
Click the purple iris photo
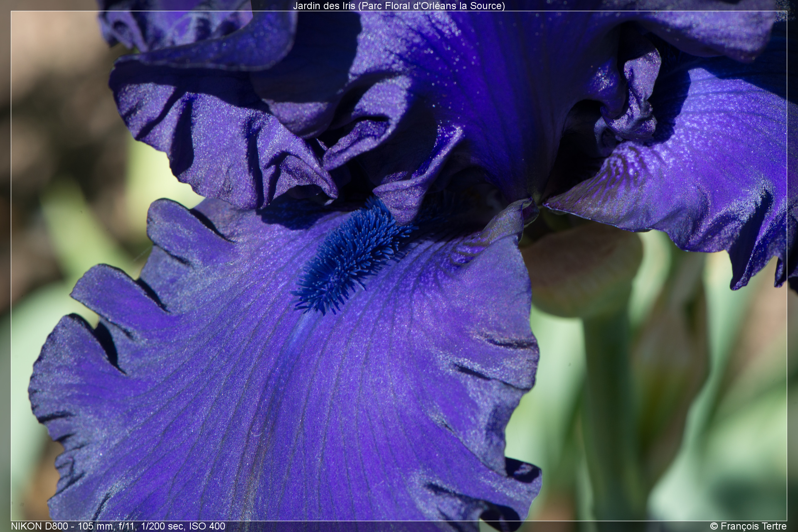(x=399, y=266)
